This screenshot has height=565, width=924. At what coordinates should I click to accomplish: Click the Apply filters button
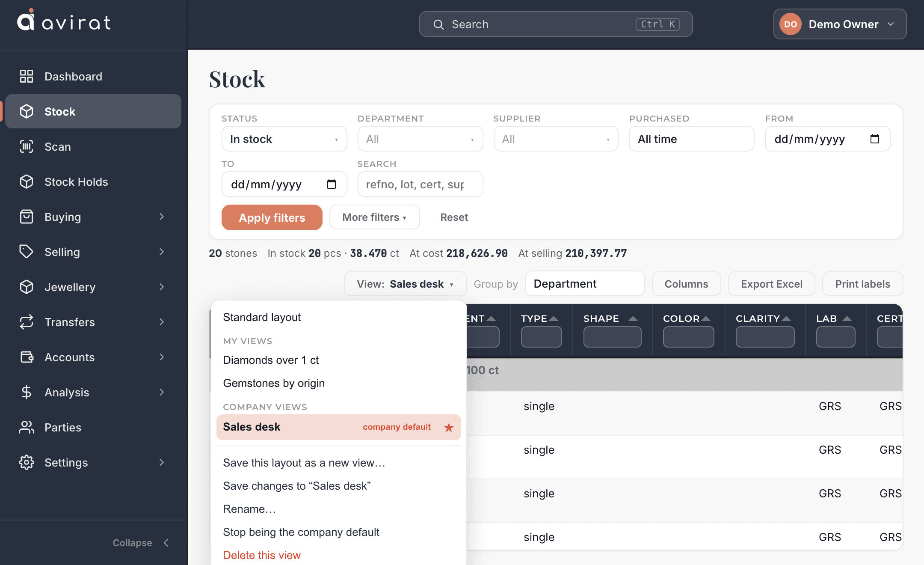point(272,217)
